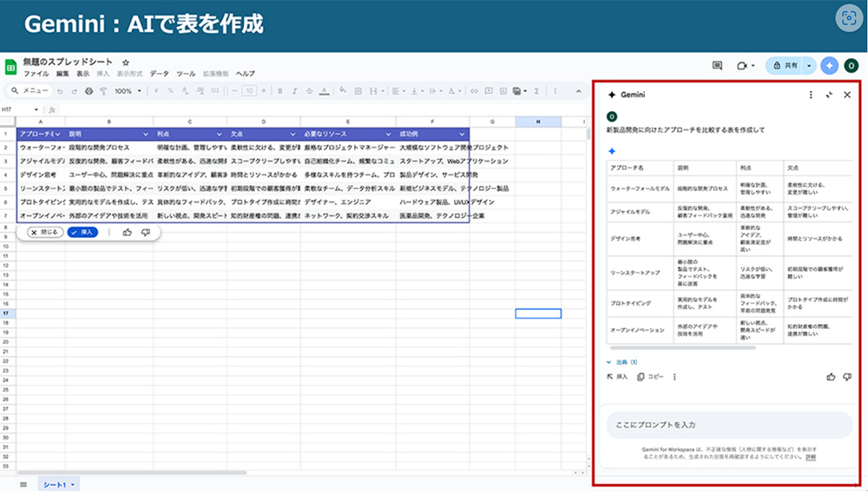Open vertical align dropdown

pyautogui.click(x=416, y=91)
